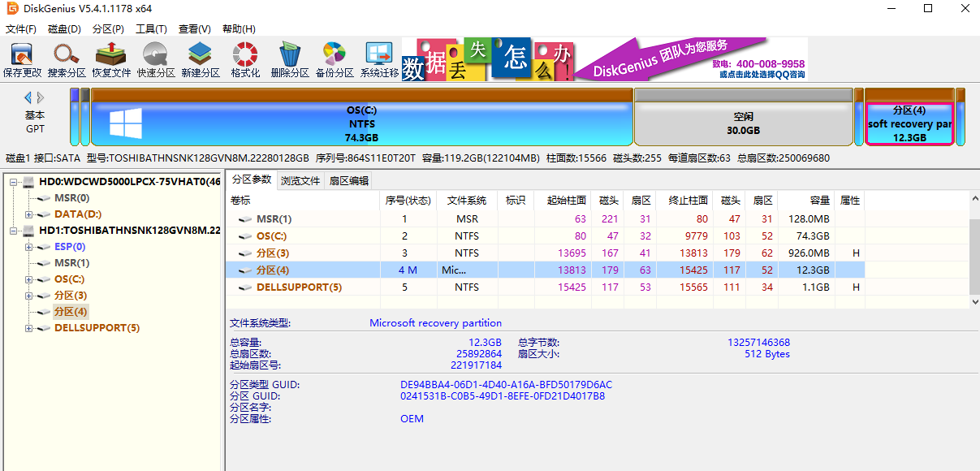Expand 分区(3) node in the tree
Screen dimensions: 980x471
29,296
